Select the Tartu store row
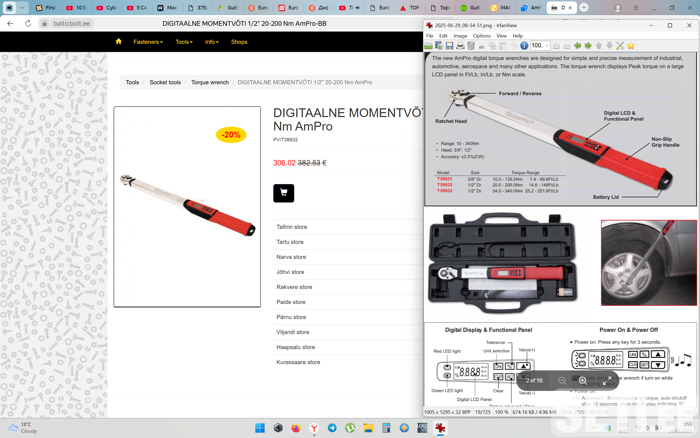 click(348, 242)
